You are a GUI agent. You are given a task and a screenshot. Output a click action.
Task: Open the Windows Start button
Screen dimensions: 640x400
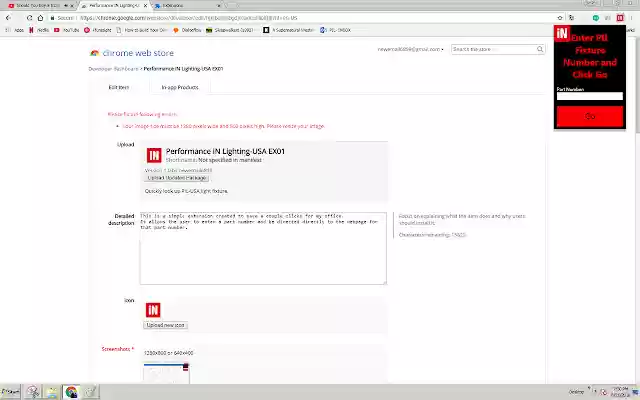point(10,392)
